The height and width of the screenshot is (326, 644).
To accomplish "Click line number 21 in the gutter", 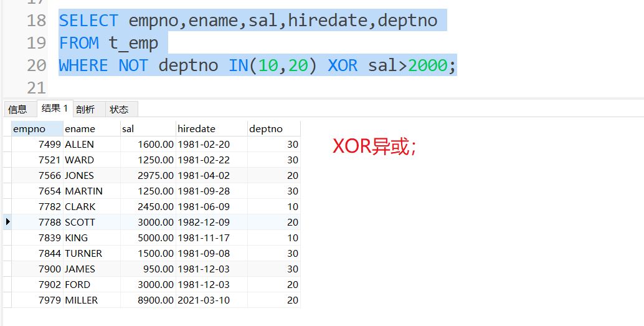I will coord(36,87).
